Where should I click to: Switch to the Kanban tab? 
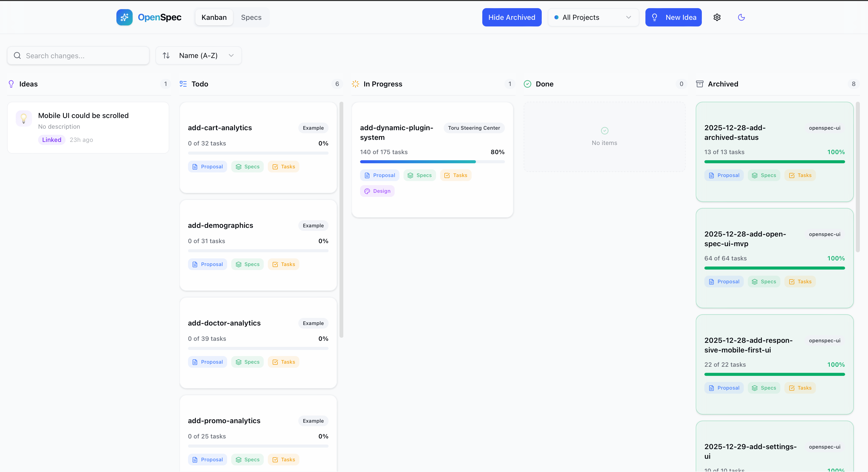[x=214, y=17]
